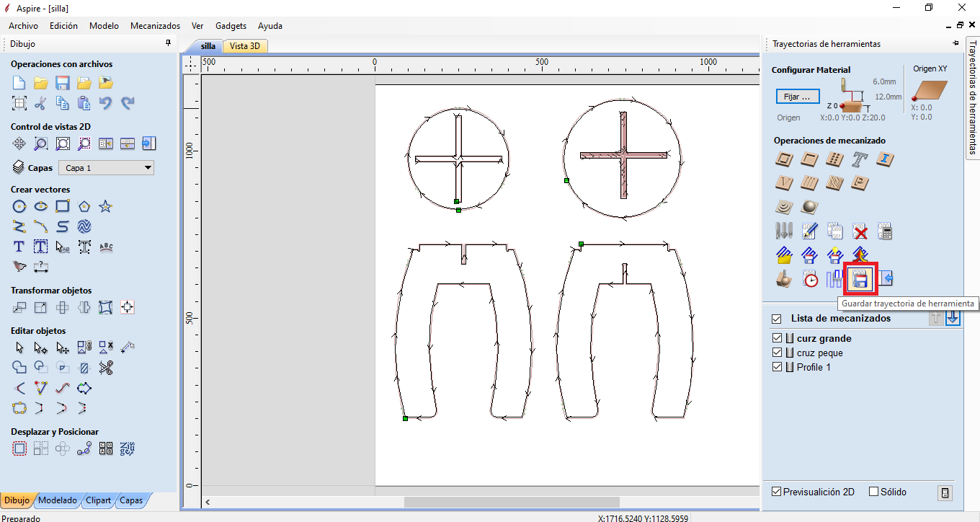This screenshot has height=522, width=980.
Task: Click the small panel icon beside Sólido
Action: click(x=945, y=492)
